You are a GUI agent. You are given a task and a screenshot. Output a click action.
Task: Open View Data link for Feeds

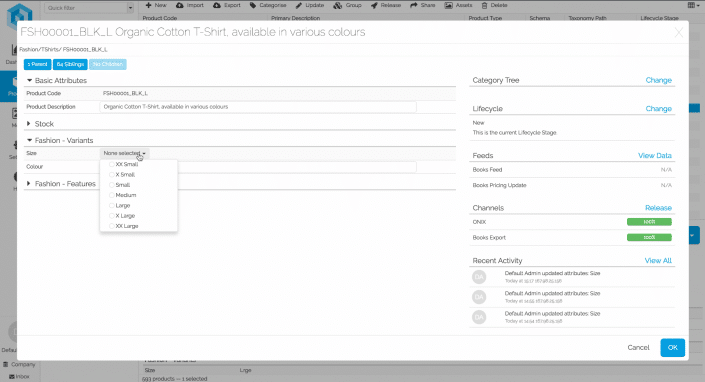(x=655, y=155)
